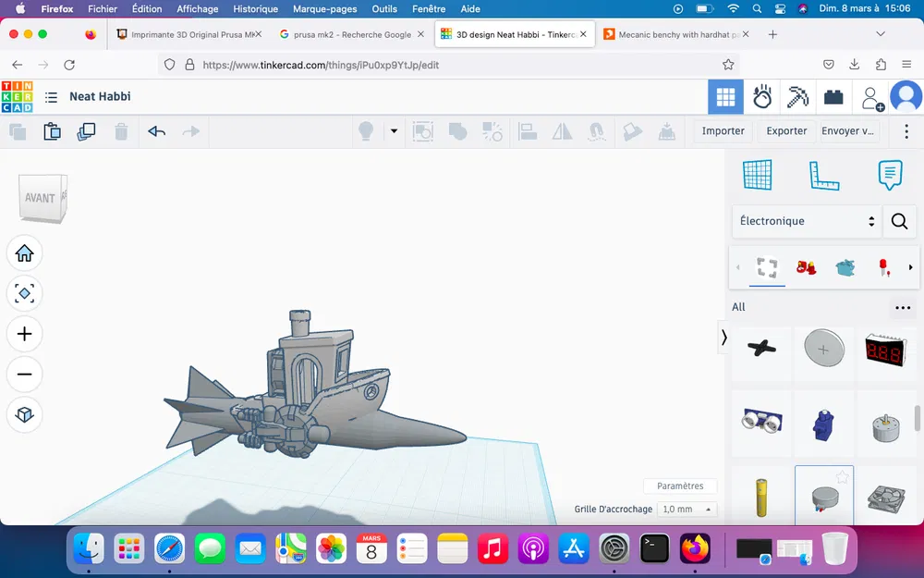Click the Exporter button
Viewport: 924px width, 578px height.
tap(784, 131)
